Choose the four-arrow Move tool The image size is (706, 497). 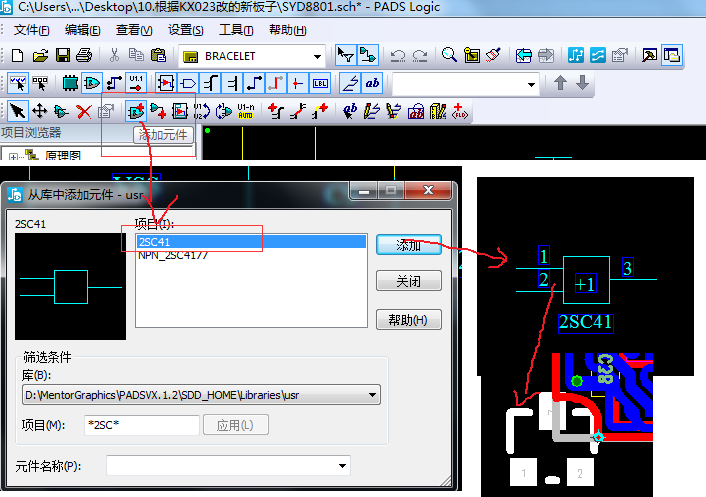40,111
